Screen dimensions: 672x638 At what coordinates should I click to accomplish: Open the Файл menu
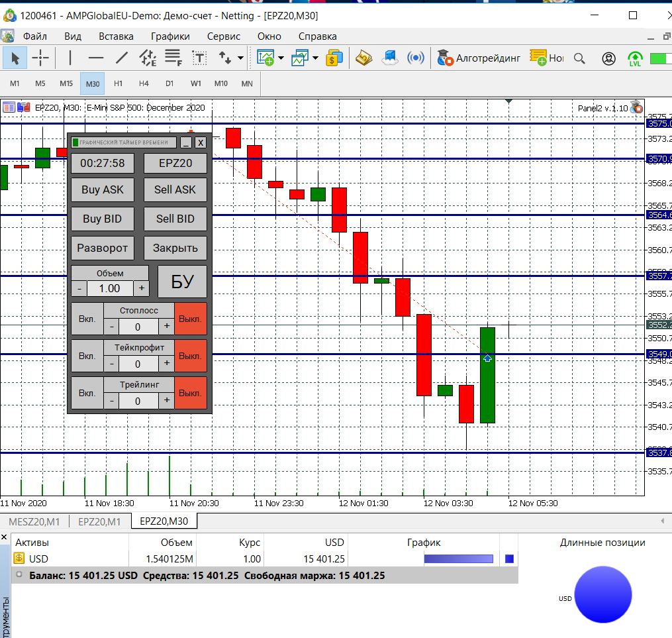[34, 36]
